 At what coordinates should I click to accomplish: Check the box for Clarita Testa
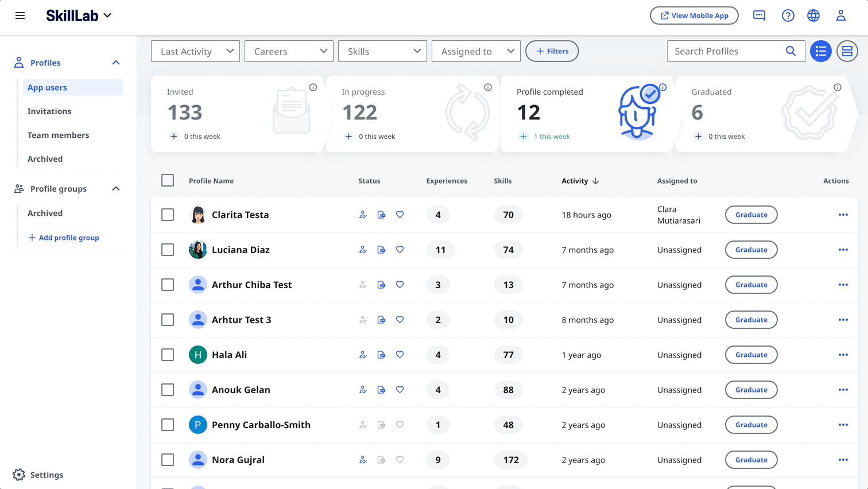168,215
